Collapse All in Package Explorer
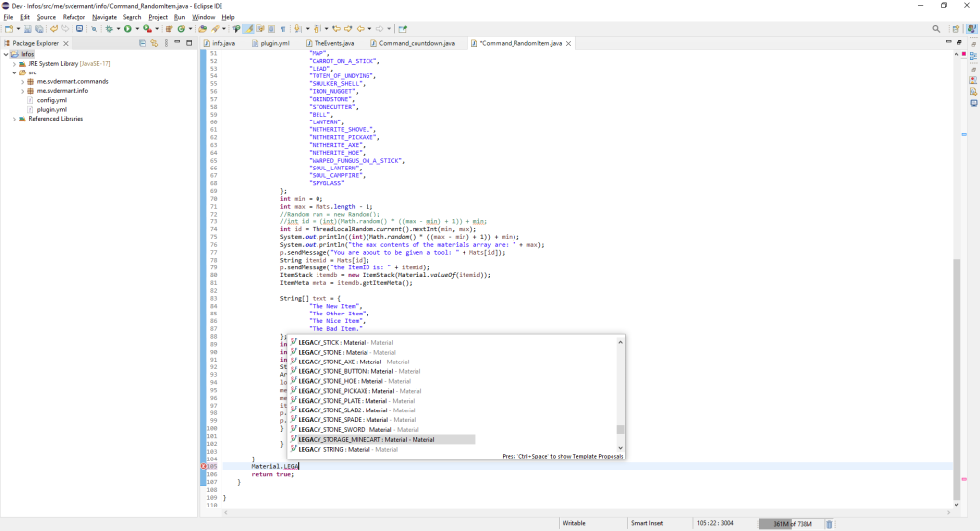The height and width of the screenshot is (531, 980). coord(142,43)
